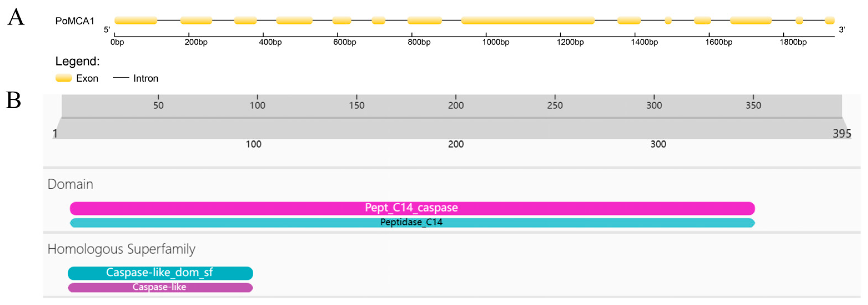Viewport: 868px width, 305px height.
Task: Click the 0bp axis tick label
Action: point(117,42)
